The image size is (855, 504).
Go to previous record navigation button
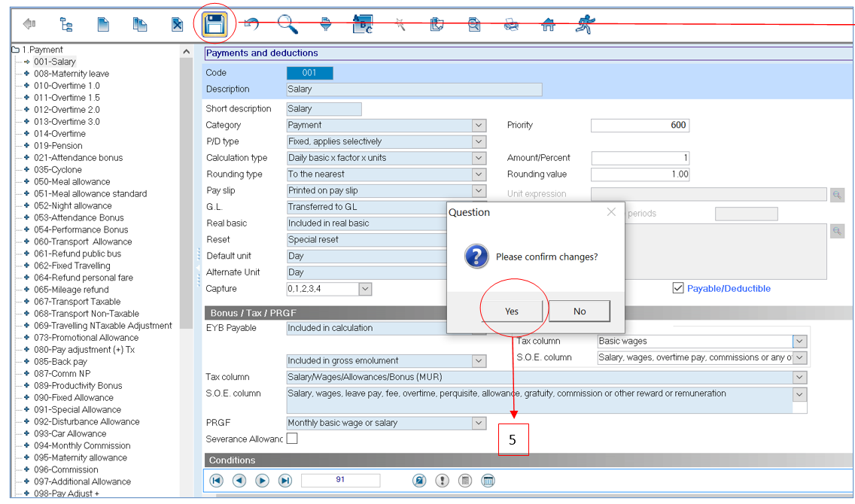tap(239, 481)
